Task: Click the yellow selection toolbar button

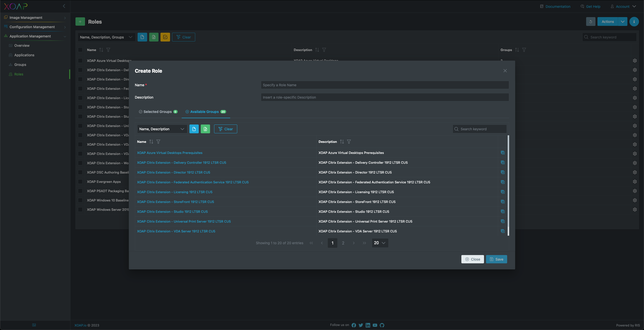Action: (165, 37)
